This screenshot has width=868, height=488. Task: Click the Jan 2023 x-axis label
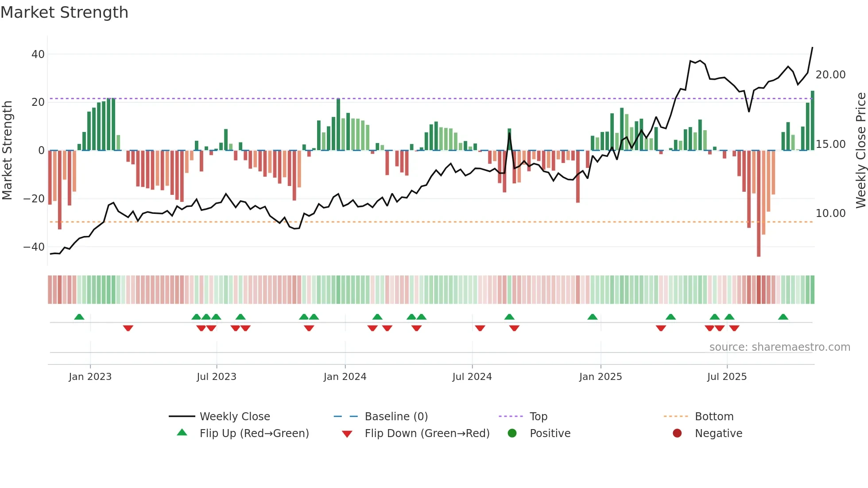90,377
